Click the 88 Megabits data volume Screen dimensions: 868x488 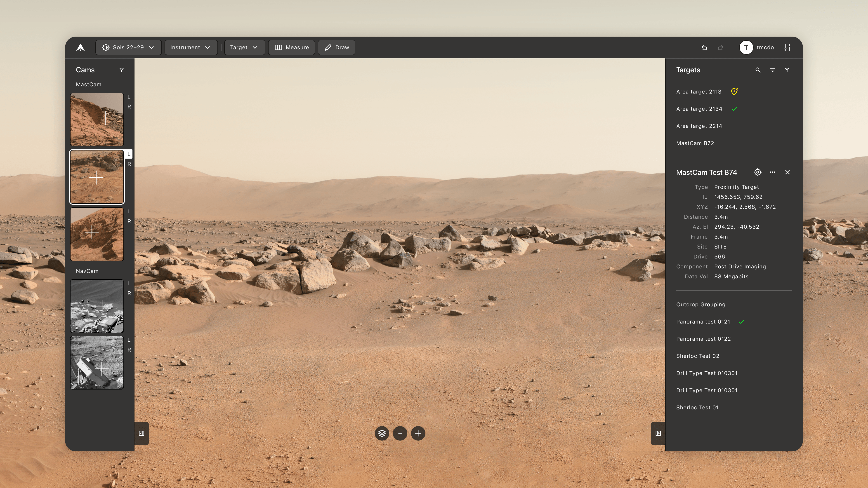(x=731, y=277)
